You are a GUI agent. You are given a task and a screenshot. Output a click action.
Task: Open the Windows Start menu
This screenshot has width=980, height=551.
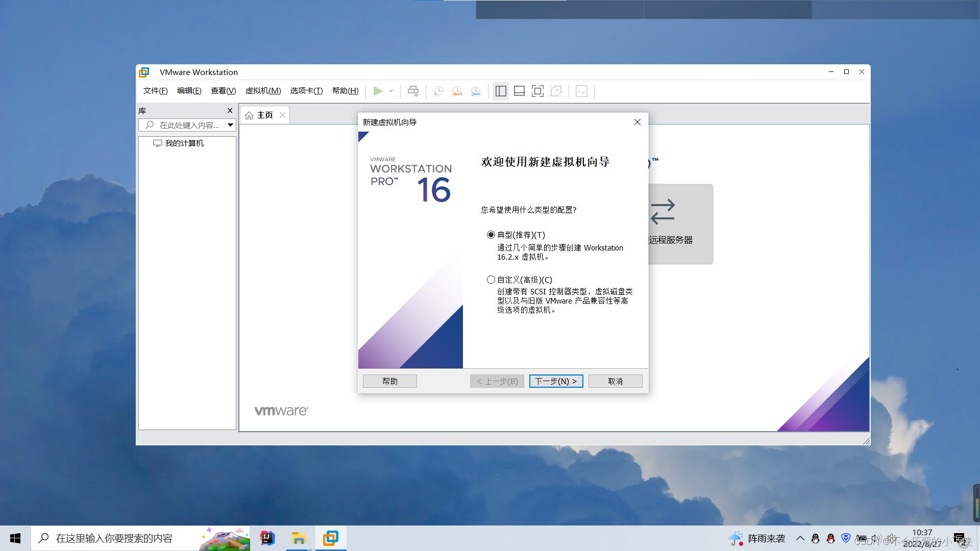15,538
